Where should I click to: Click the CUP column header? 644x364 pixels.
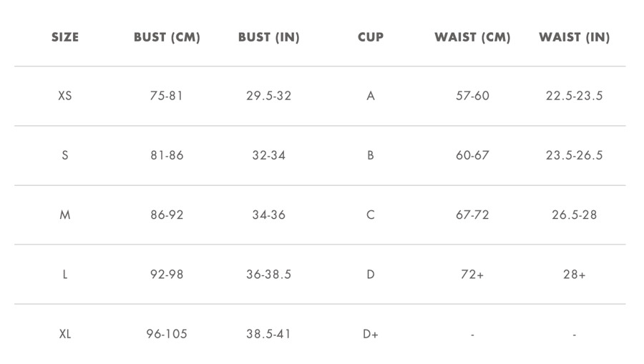[x=371, y=37]
